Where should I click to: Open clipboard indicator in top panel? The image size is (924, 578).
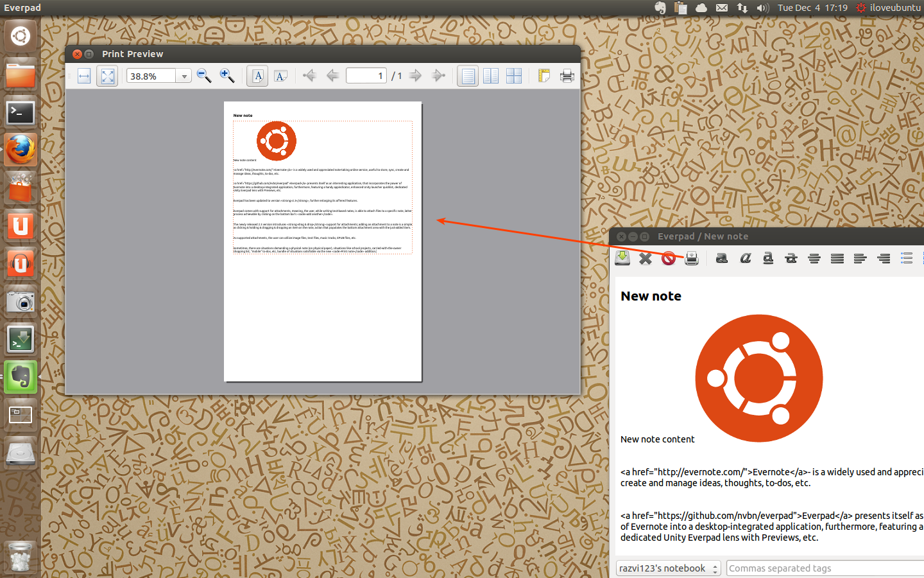coord(681,8)
